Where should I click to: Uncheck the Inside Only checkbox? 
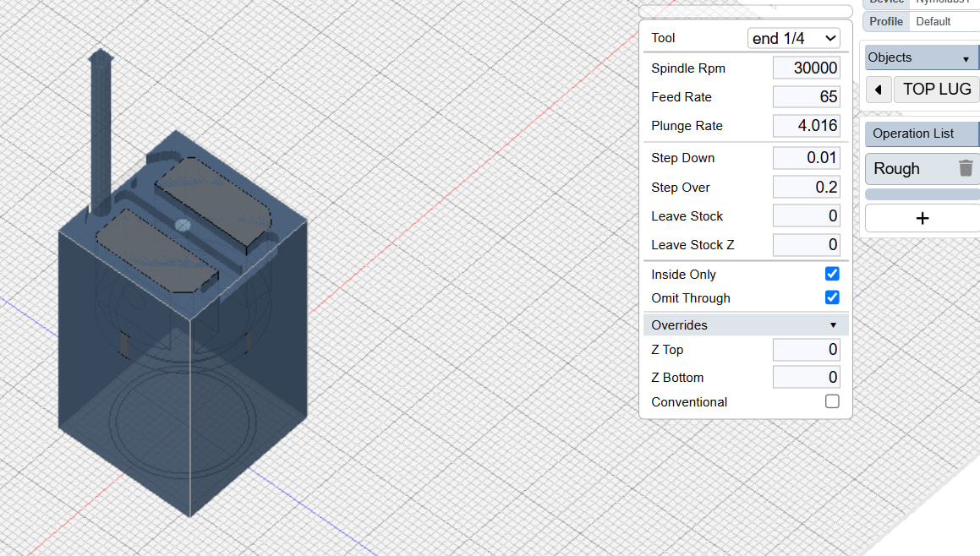click(832, 274)
